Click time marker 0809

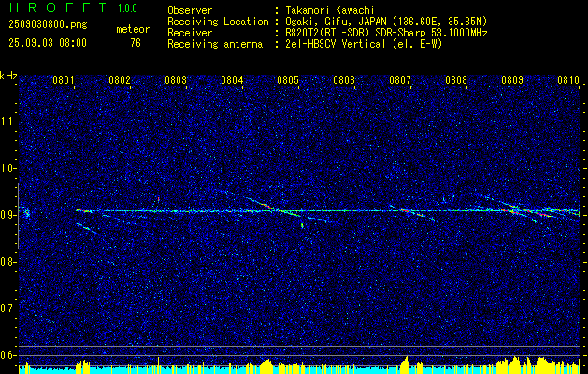[512, 79]
